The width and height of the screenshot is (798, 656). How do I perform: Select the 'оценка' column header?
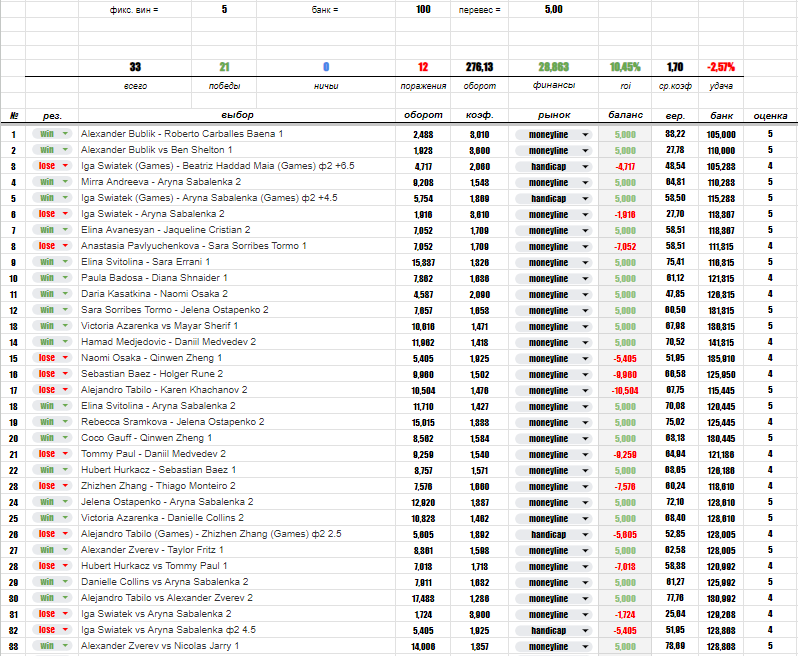pos(770,116)
